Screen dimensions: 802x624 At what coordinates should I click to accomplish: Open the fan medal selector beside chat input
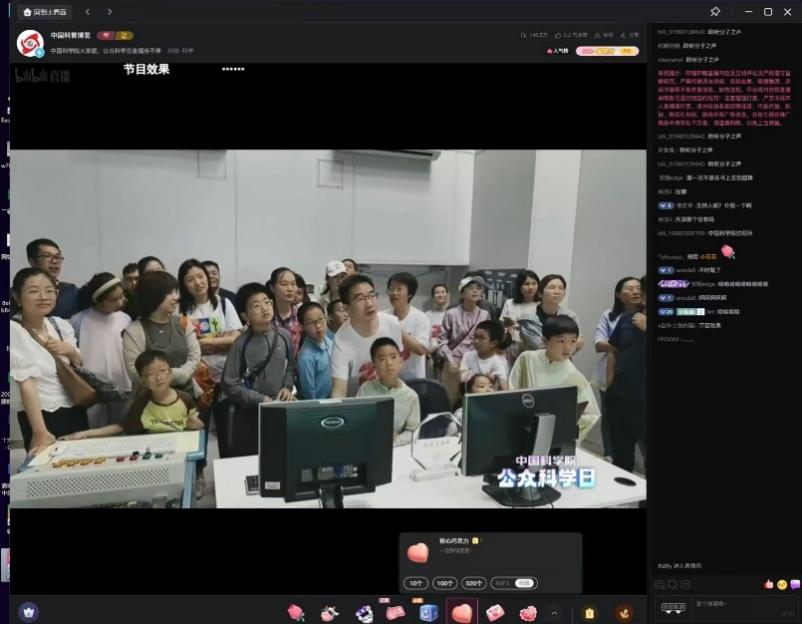coord(673,607)
